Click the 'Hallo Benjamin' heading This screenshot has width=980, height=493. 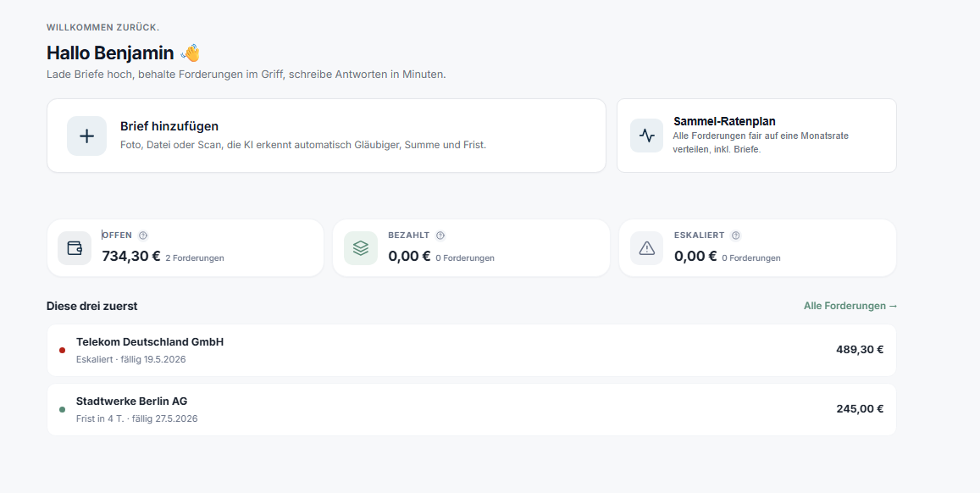click(110, 53)
